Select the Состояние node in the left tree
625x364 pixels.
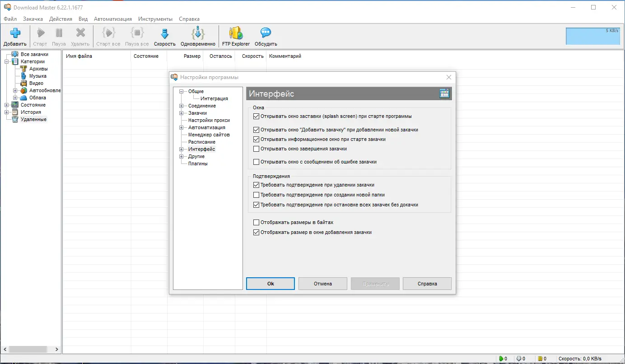pyautogui.click(x=33, y=105)
